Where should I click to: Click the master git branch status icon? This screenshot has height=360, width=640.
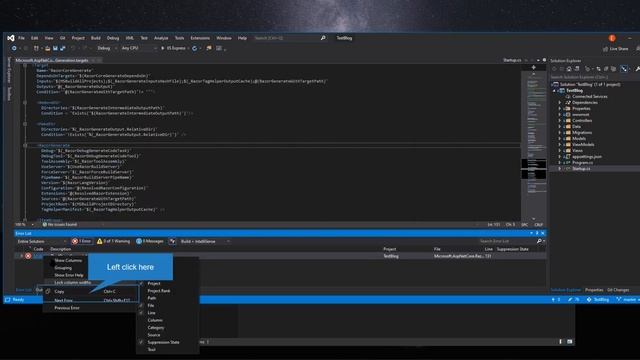(x=619, y=300)
